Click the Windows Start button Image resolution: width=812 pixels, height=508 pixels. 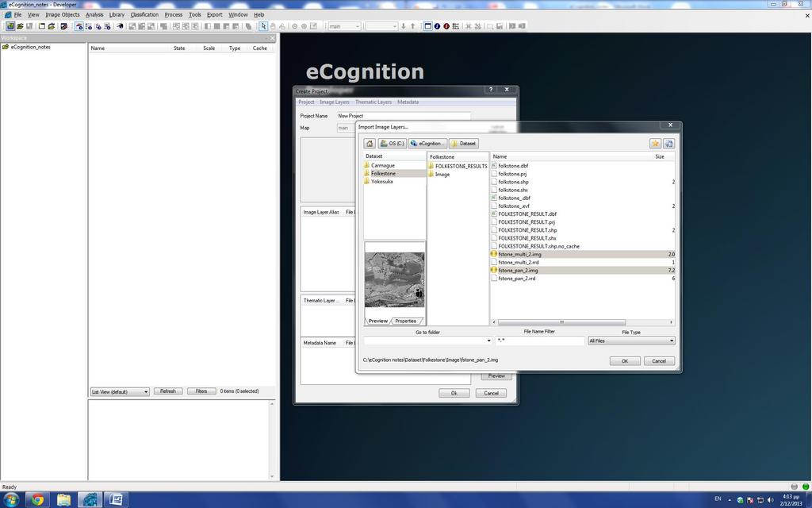(11, 500)
